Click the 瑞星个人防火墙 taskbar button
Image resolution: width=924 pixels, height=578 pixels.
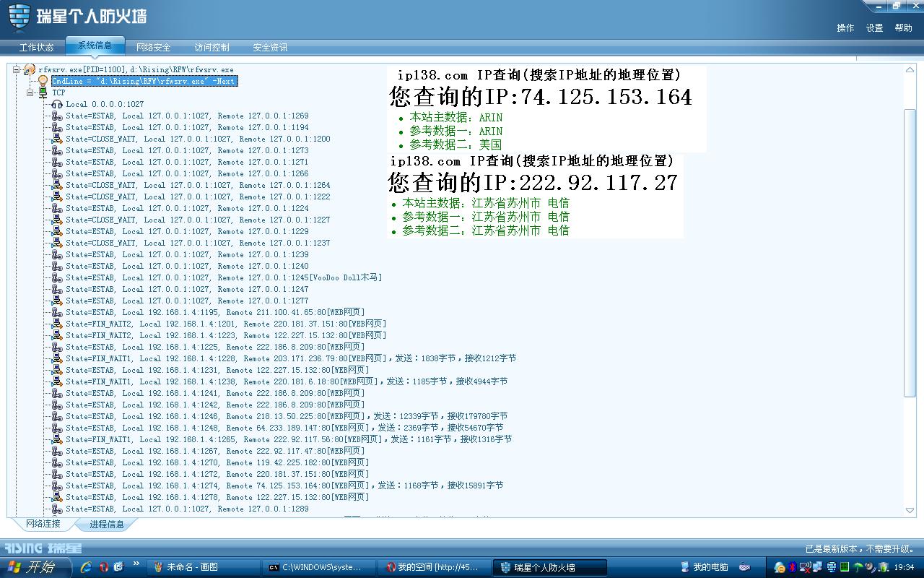coord(549,567)
